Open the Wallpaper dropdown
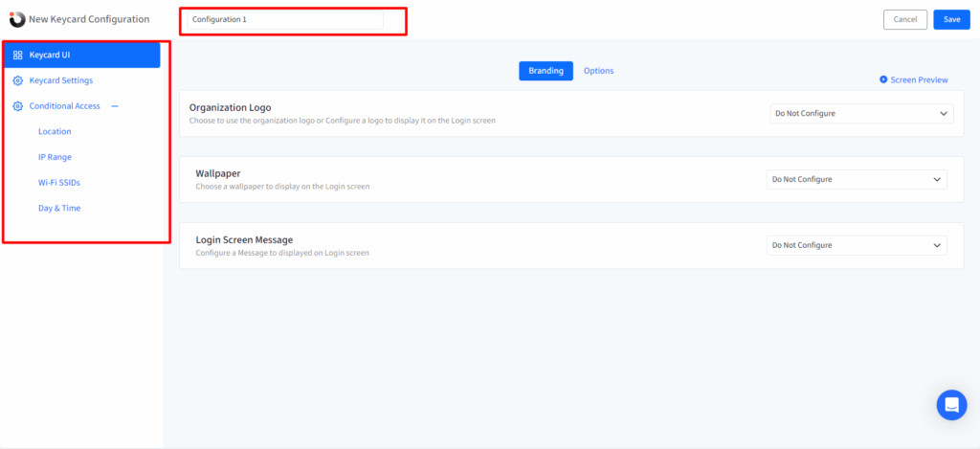The image size is (980, 449). tap(857, 179)
